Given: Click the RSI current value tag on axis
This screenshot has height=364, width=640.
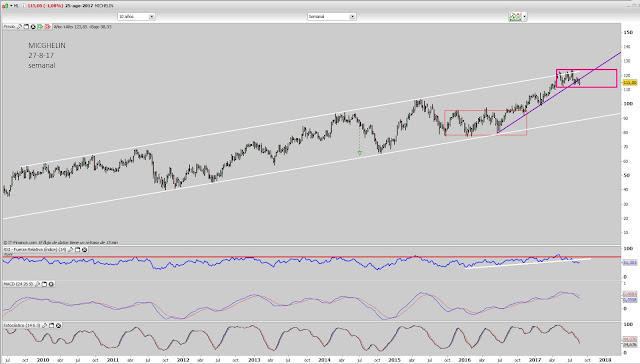Looking at the screenshot, I should click(x=630, y=263).
